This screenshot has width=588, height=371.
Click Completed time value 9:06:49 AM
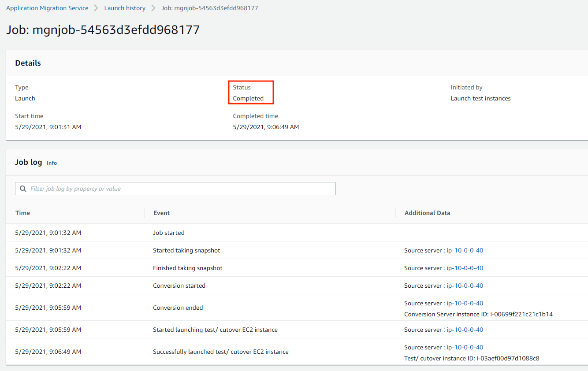coord(266,127)
